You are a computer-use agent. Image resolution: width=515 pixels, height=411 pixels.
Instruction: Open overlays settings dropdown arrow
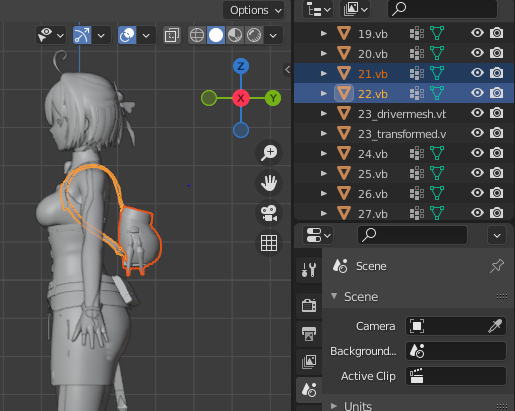[146, 35]
